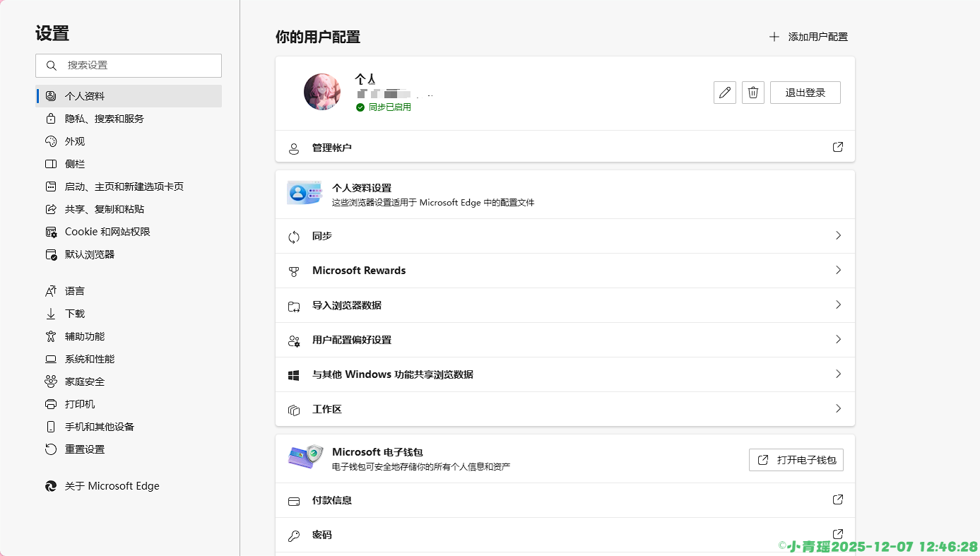Image resolution: width=980 pixels, height=556 pixels.
Task: Click the plus icon for 添加用户配置
Action: 774,37
